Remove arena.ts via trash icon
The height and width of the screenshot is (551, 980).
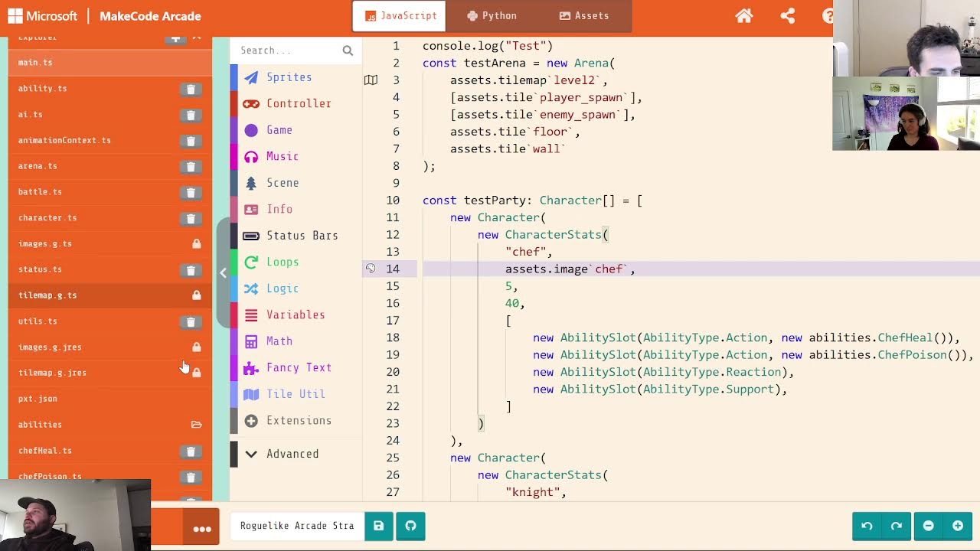click(191, 167)
